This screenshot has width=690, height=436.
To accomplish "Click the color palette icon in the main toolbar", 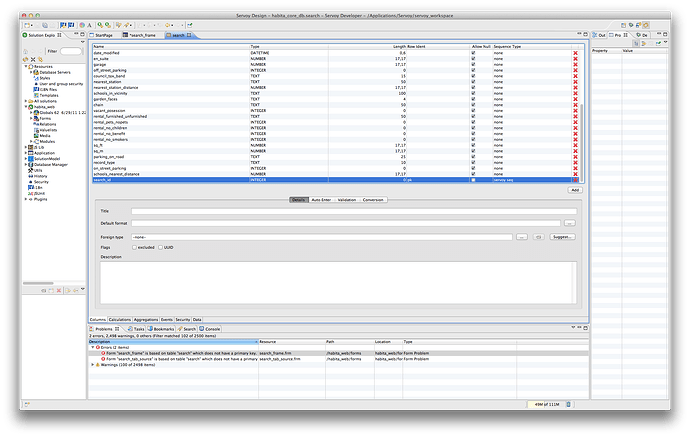I will click(82, 25).
